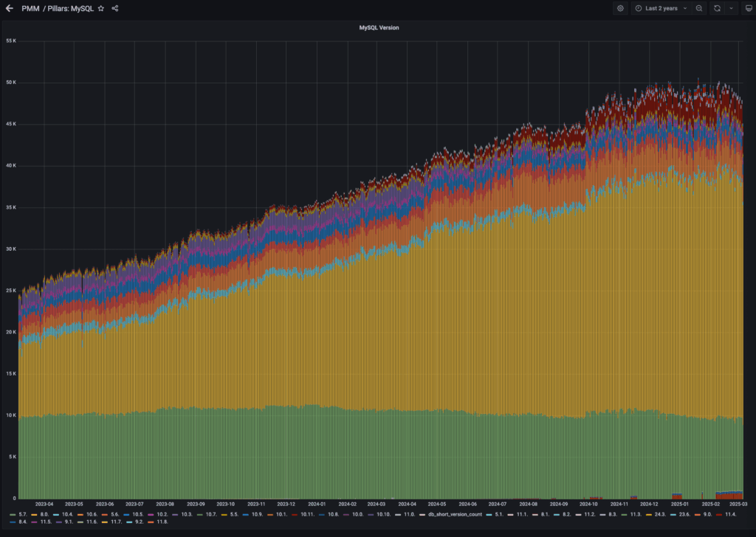Click the PMM folder breadcrumb
This screenshot has height=537, width=756.
tap(30, 8)
